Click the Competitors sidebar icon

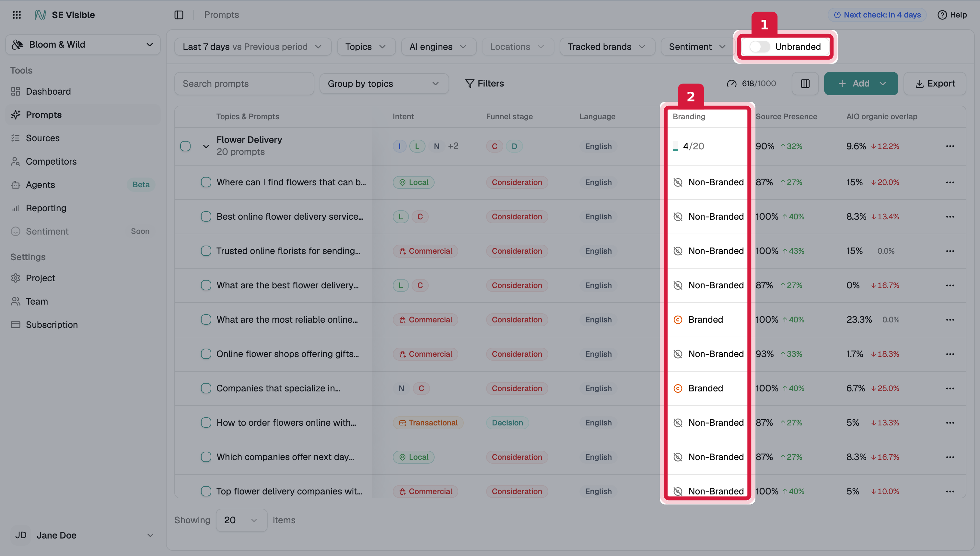(x=15, y=161)
